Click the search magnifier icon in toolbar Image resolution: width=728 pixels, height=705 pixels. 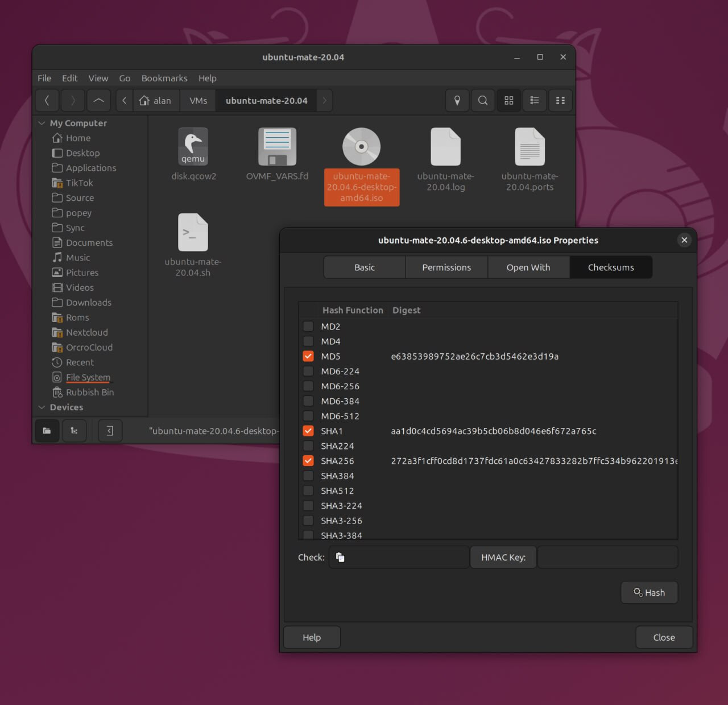click(x=483, y=101)
